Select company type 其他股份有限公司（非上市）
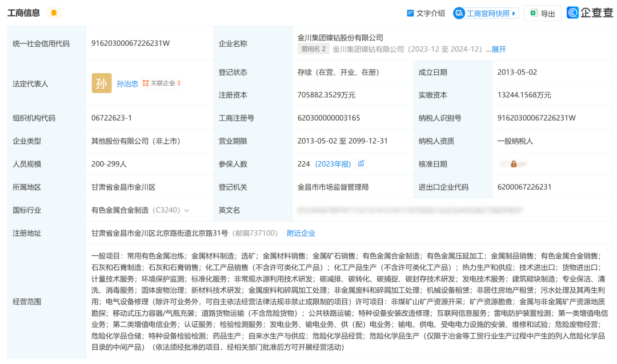Image resolution: width=617 pixels, height=364 pixels. pos(136,141)
